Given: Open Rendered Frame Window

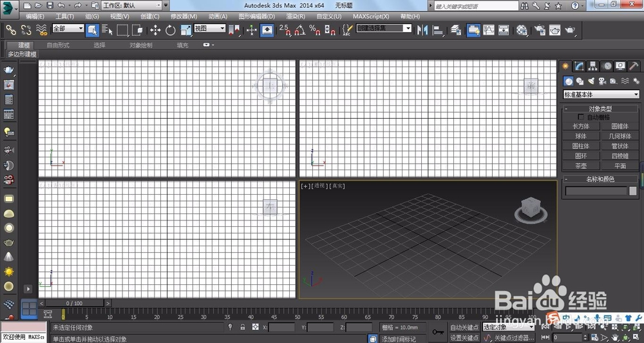Looking at the screenshot, I should tap(555, 30).
